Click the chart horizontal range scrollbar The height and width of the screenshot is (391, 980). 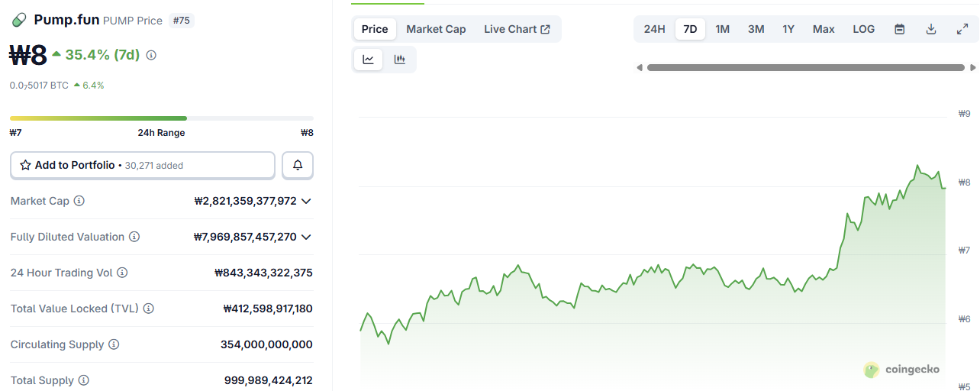(806, 68)
